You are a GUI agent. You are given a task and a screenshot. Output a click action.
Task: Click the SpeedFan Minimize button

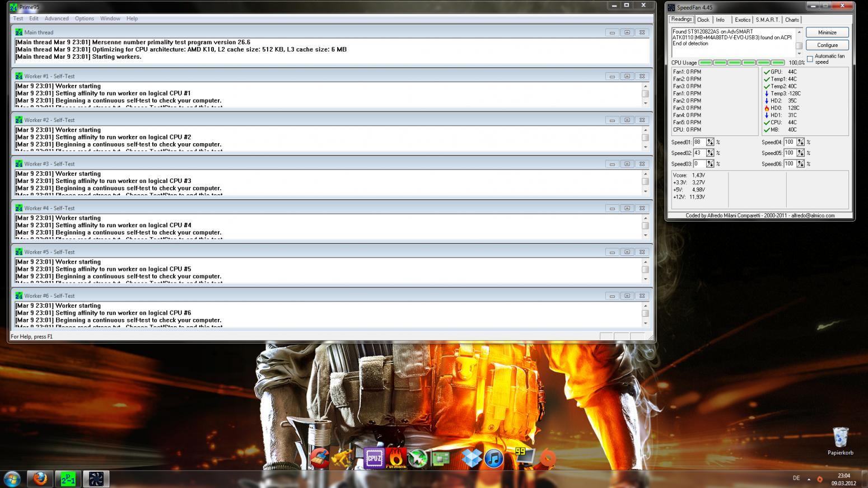[827, 32]
